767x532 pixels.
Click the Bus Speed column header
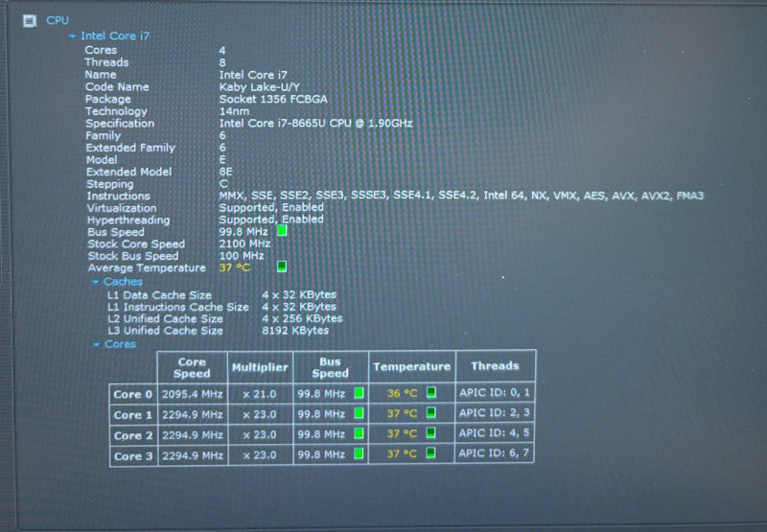point(330,367)
